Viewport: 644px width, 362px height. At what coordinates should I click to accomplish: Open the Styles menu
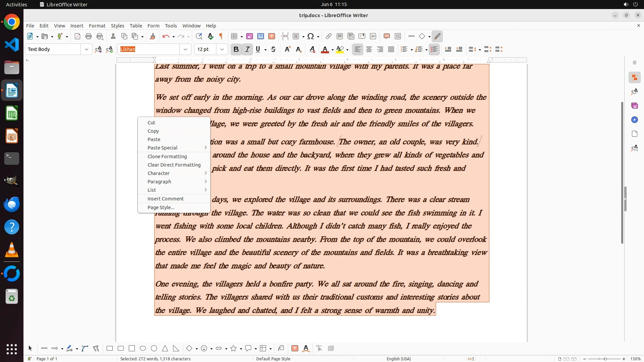[x=117, y=25]
